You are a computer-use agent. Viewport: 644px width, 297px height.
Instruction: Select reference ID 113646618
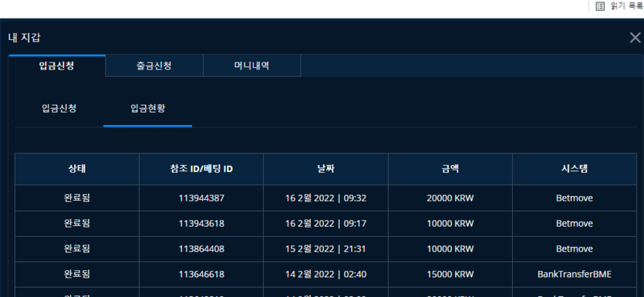click(x=201, y=275)
